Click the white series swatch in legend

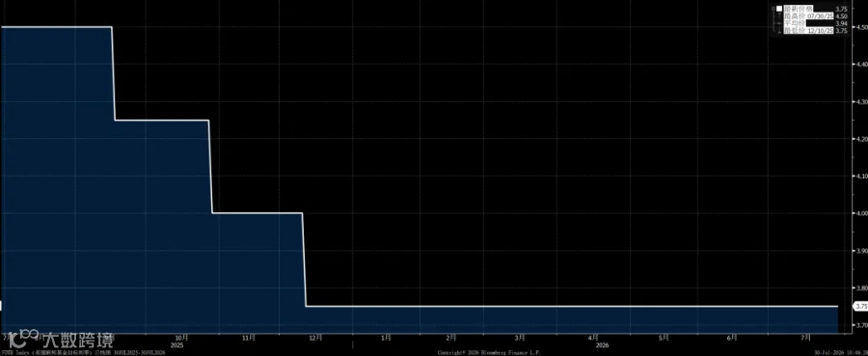point(779,9)
